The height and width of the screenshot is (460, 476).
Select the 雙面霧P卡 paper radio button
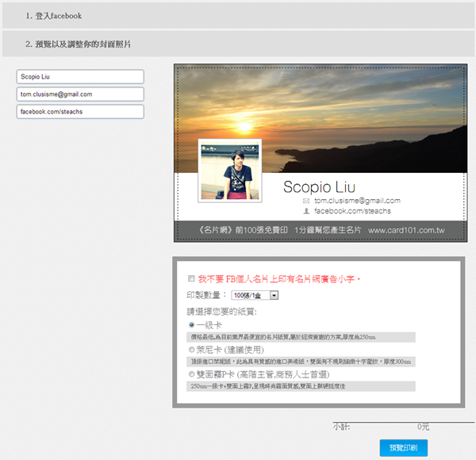(x=191, y=374)
